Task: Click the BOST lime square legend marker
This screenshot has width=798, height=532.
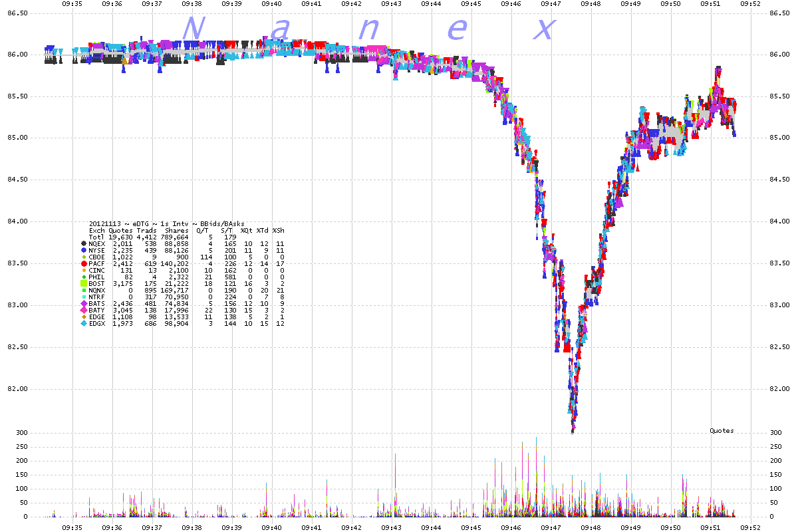Action: (x=84, y=283)
